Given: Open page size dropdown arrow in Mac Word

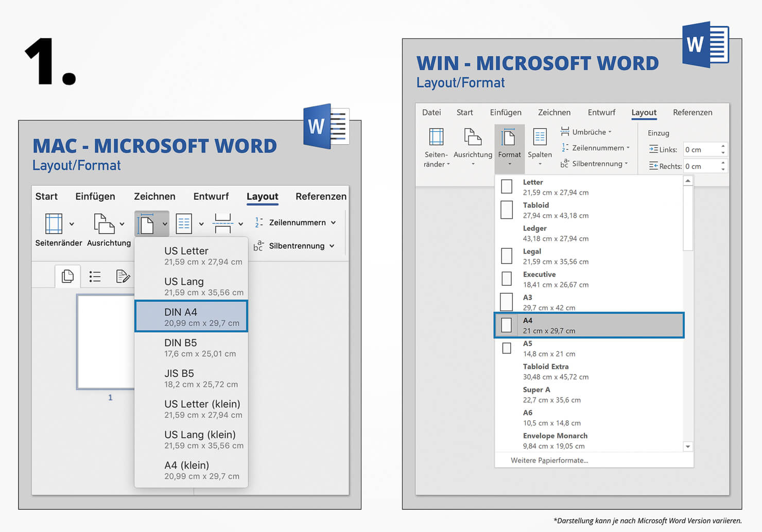Looking at the screenshot, I should point(165,224).
